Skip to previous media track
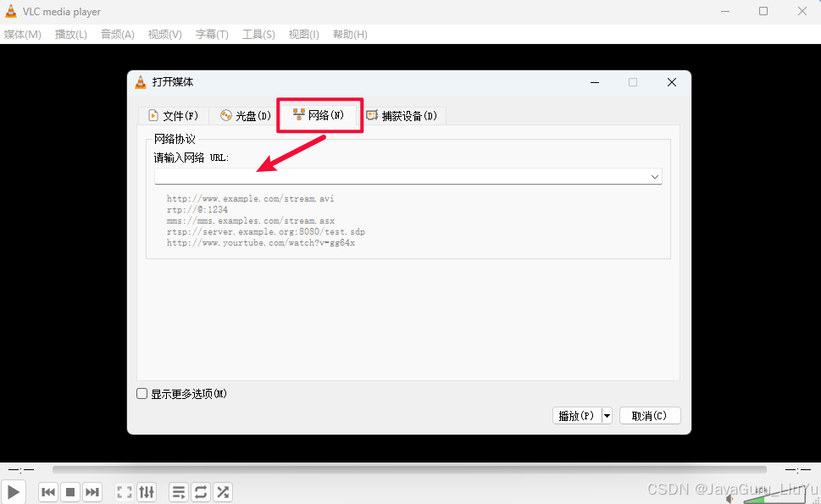 tap(48, 492)
